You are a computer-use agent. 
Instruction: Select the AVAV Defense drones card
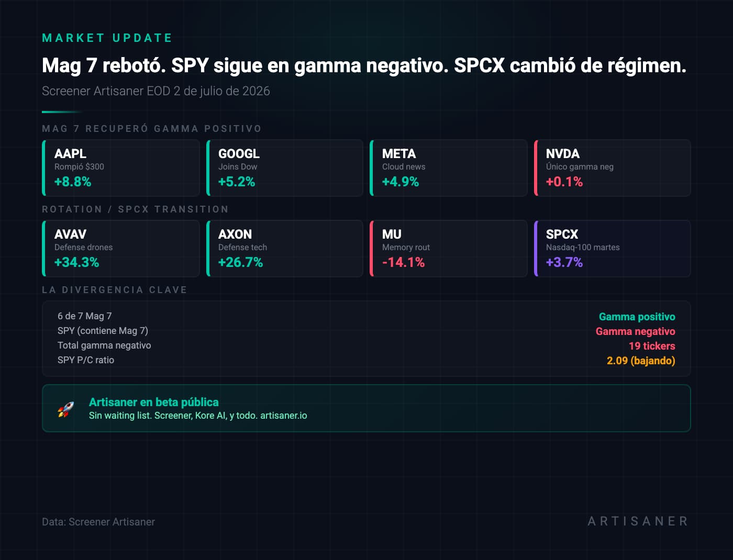(121, 249)
